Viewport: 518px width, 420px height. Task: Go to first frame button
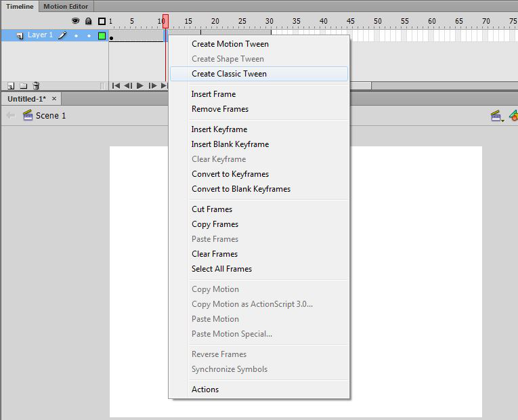pyautogui.click(x=116, y=86)
